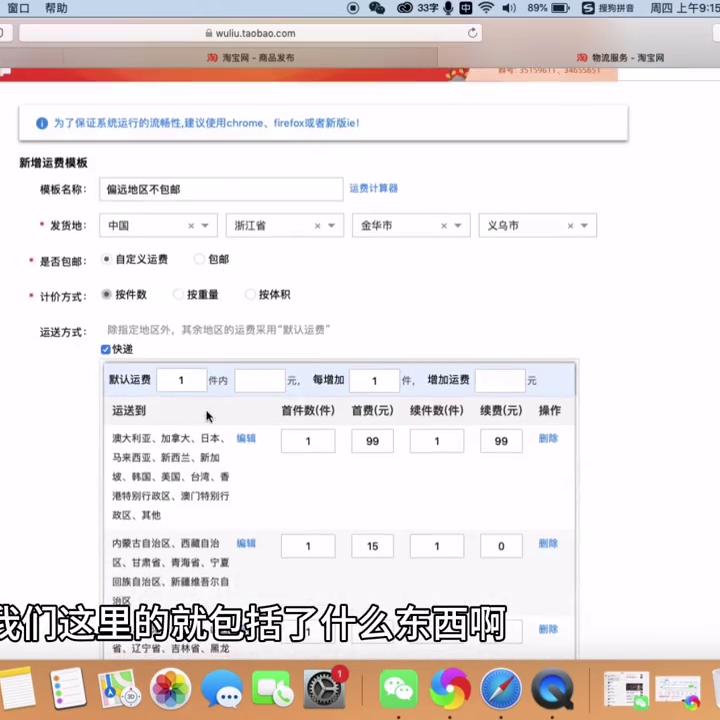Clear the 金华市 selection with x
The height and width of the screenshot is (720, 720).
coord(444,225)
